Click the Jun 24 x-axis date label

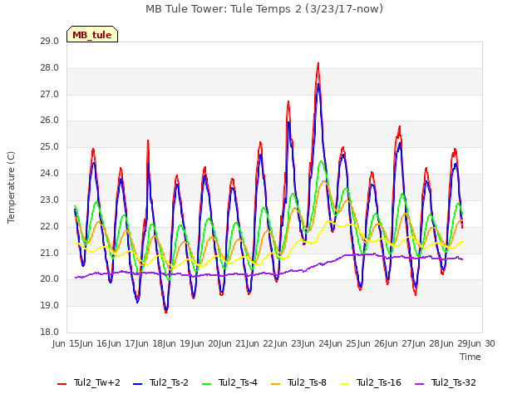[316, 343]
